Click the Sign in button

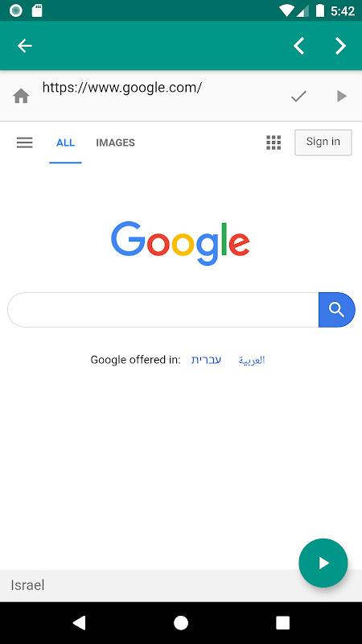(323, 142)
